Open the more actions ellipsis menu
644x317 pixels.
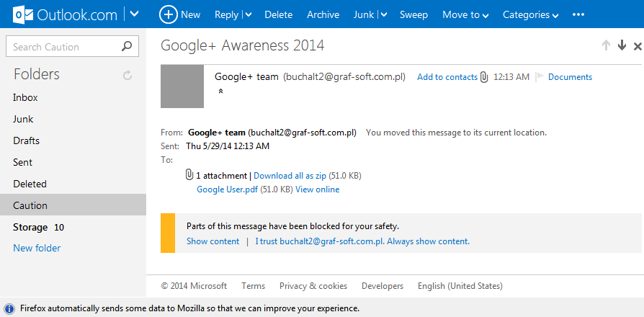tap(578, 15)
